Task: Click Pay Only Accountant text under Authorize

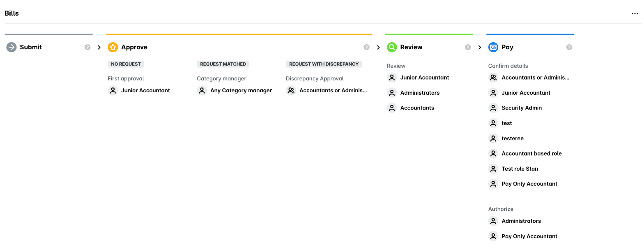Action: coord(529,236)
